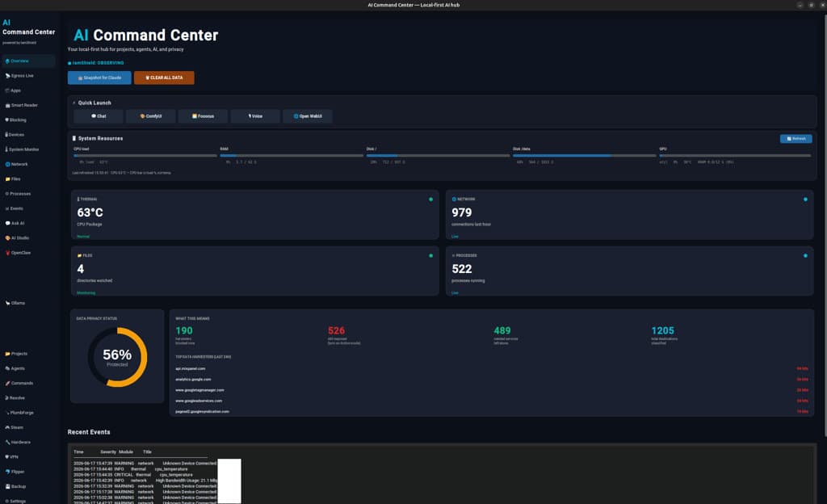
Task: Click the page vertical scrollbar
Action: [x=825, y=225]
